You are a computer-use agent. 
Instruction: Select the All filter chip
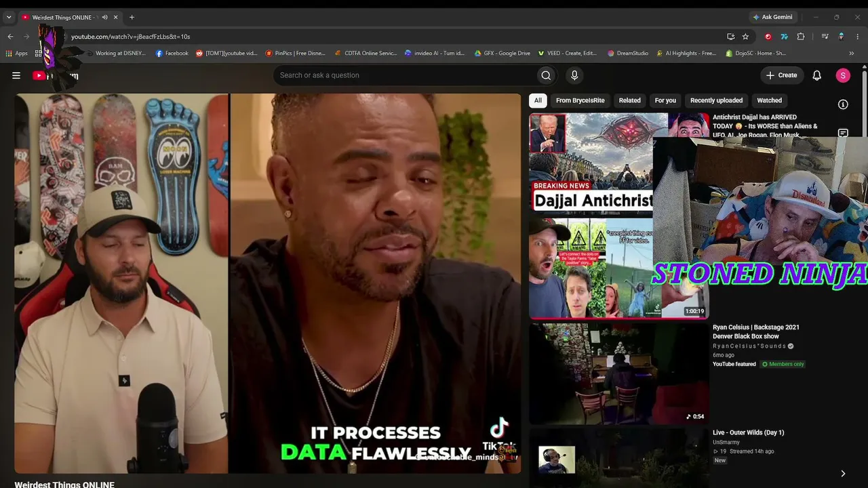(x=538, y=100)
